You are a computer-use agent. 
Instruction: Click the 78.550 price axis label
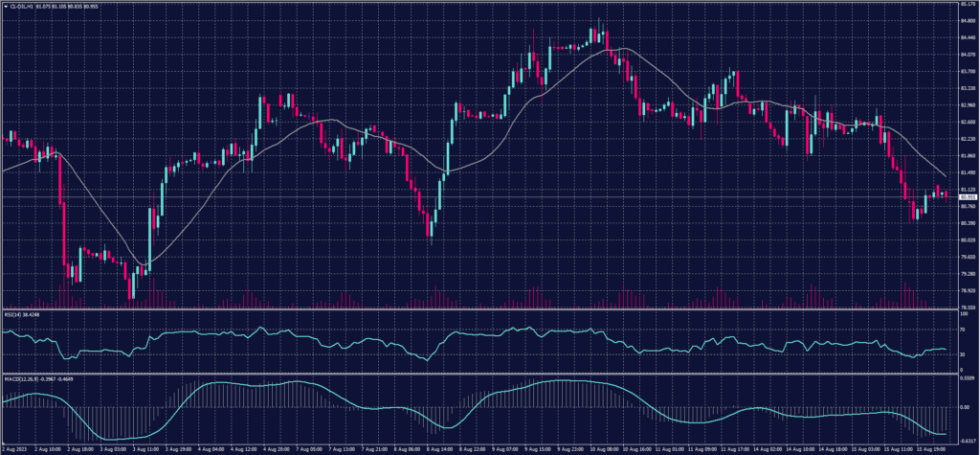[x=966, y=307]
